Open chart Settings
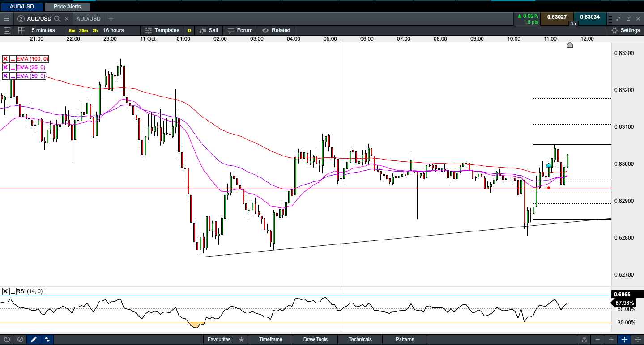 click(626, 30)
